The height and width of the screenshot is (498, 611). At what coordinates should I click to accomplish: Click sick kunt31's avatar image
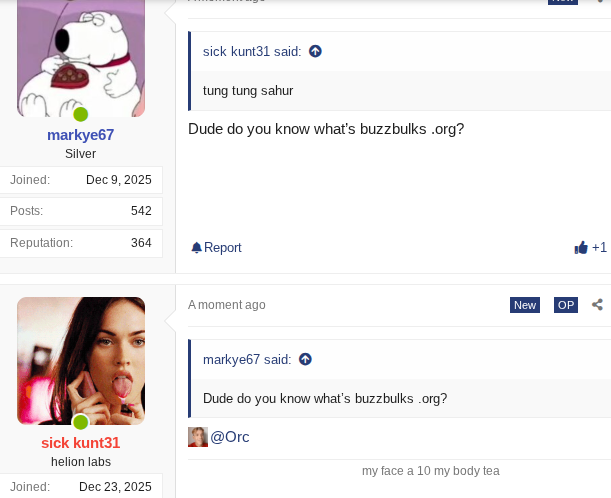coord(81,360)
